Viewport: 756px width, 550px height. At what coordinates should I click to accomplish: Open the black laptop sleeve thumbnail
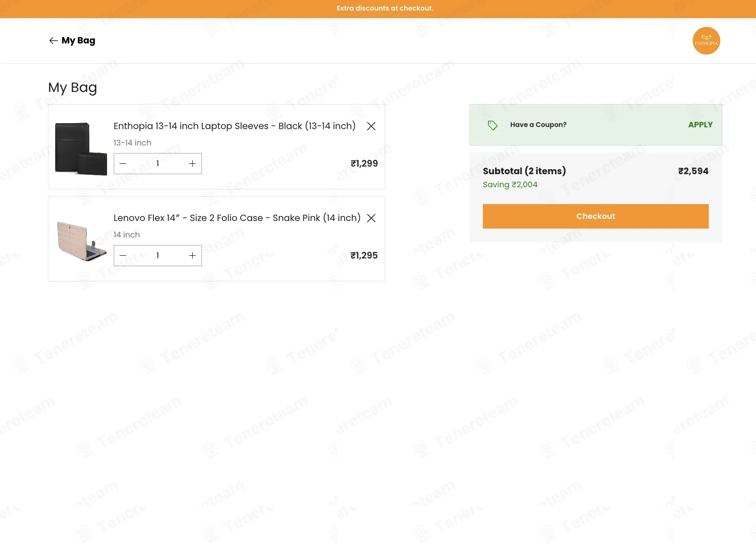point(81,148)
